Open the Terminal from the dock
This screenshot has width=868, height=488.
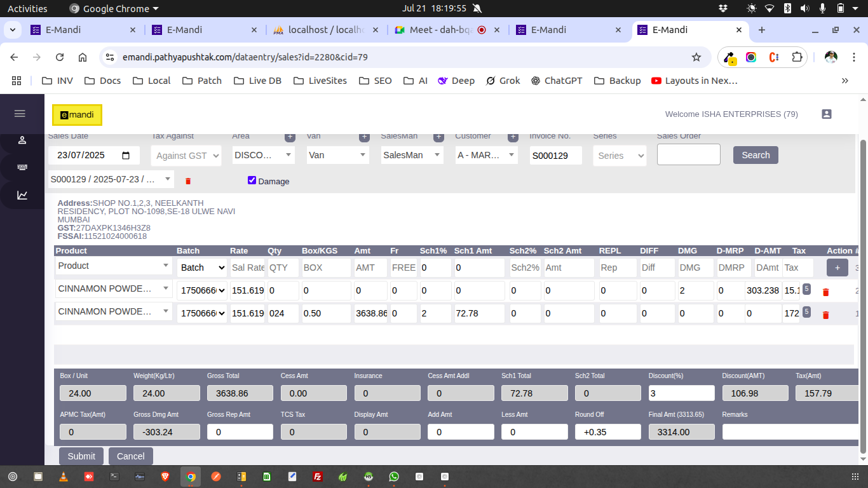tap(114, 477)
